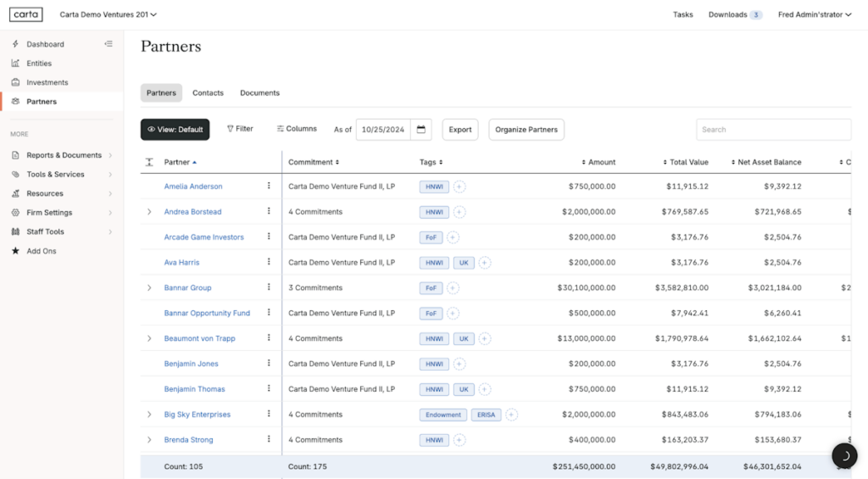The image size is (868, 479).
Task: Sort by the Amount column header
Action: (x=598, y=162)
